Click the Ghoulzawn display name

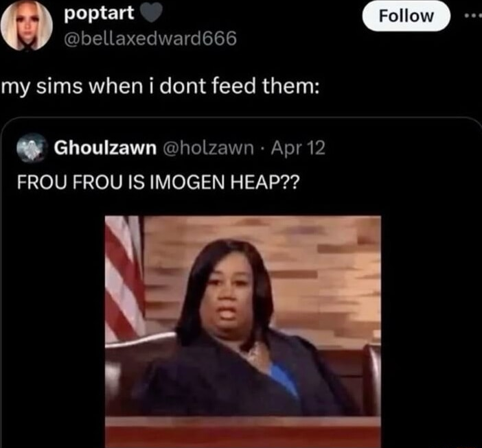pyautogui.click(x=105, y=148)
